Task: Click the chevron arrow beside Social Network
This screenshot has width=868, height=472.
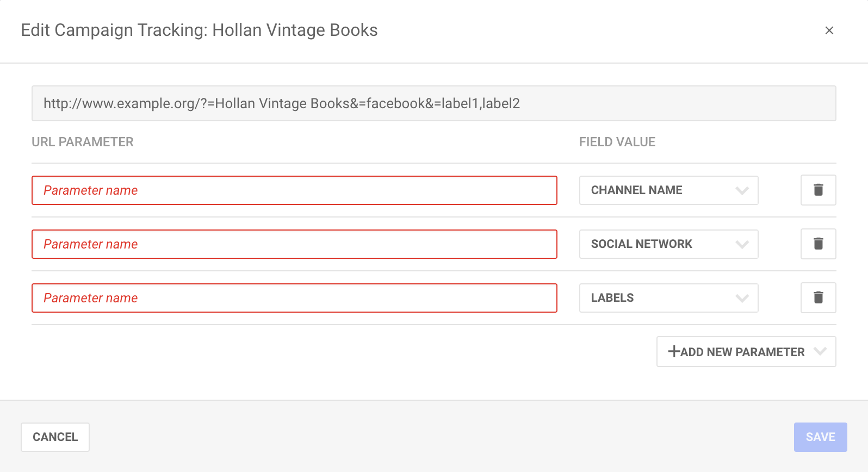Action: pyautogui.click(x=742, y=244)
